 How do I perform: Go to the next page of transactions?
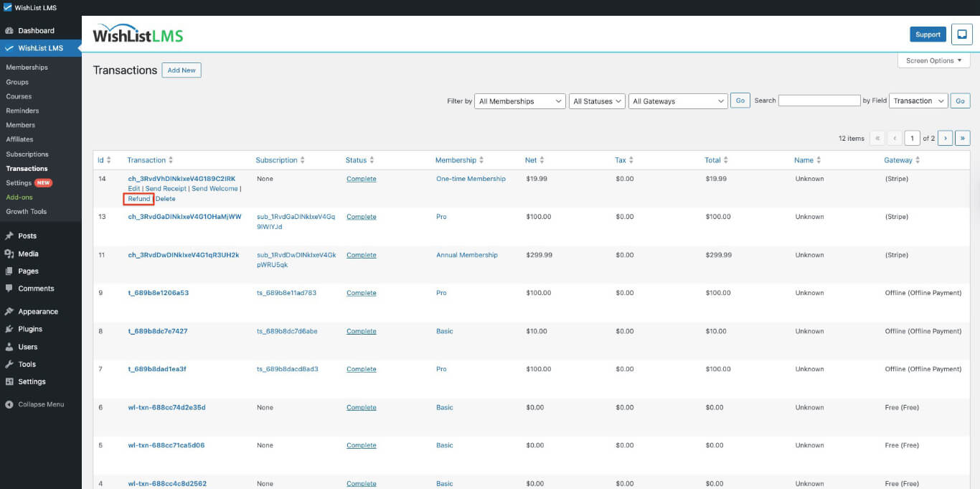click(x=945, y=138)
